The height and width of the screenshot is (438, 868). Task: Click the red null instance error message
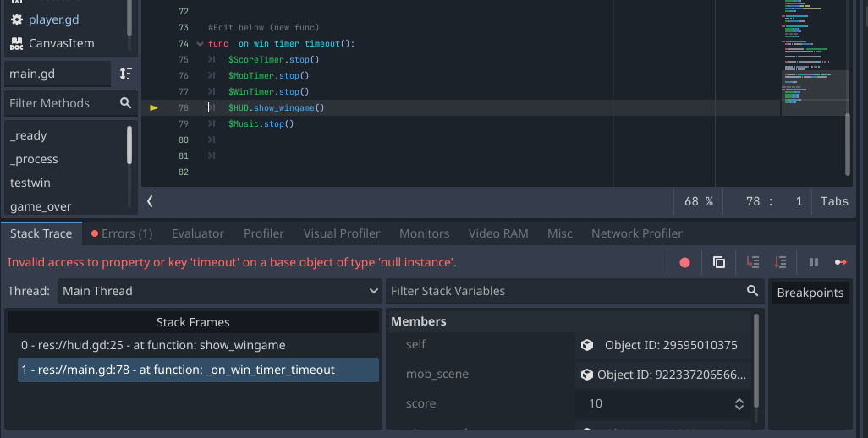232,262
